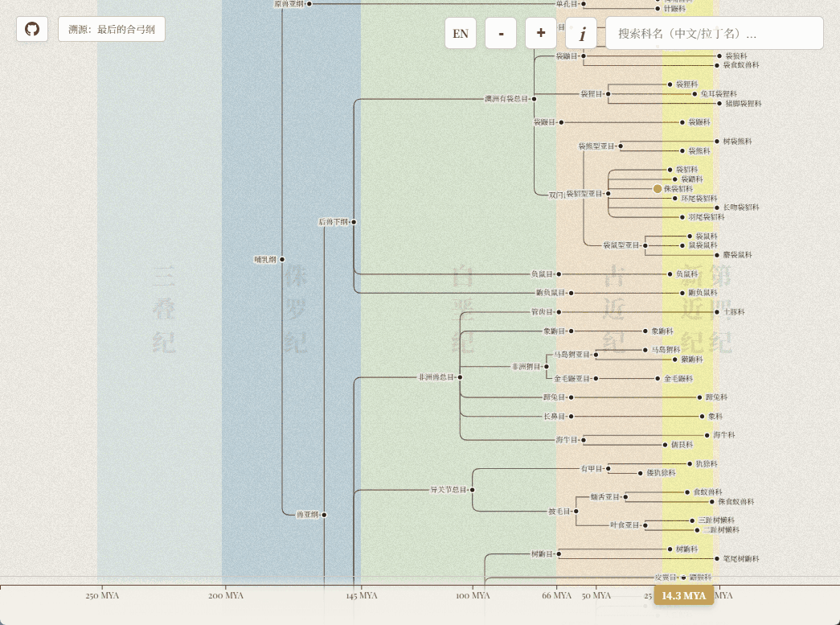Screen dimensions: 840x625
Task: Open the GitHub repository icon
Action: click(x=32, y=30)
